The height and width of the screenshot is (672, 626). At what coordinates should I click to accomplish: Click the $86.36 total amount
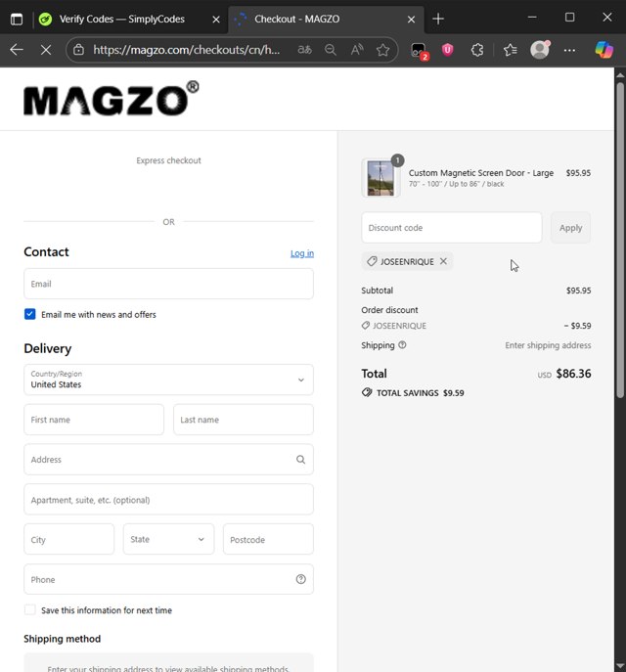point(573,374)
